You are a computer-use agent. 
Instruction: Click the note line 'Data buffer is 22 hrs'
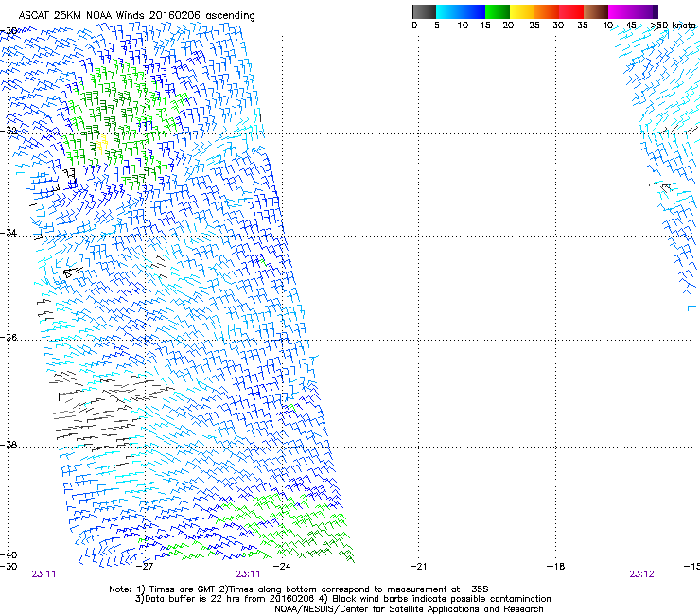(342, 599)
